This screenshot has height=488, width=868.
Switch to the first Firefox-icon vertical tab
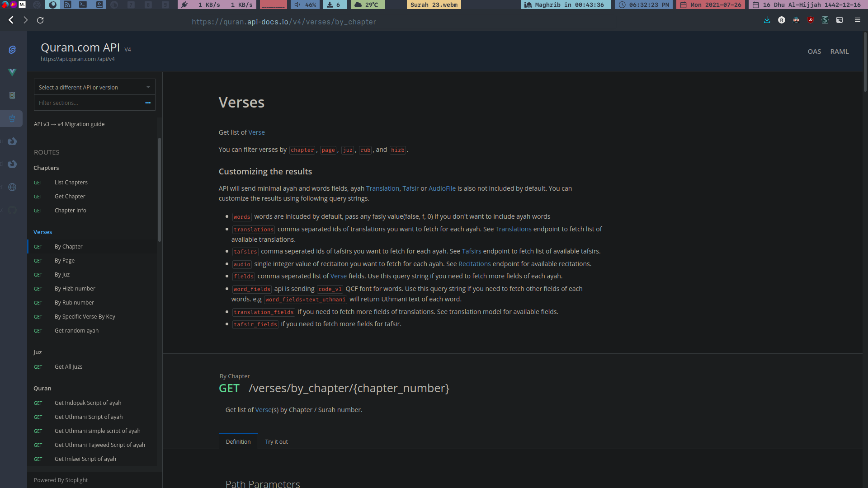click(12, 141)
